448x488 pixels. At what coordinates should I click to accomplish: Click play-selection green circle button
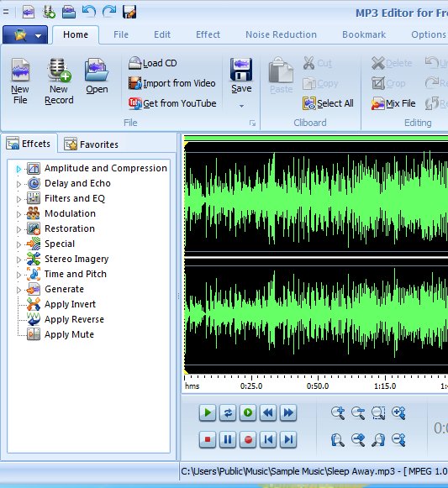pos(248,412)
